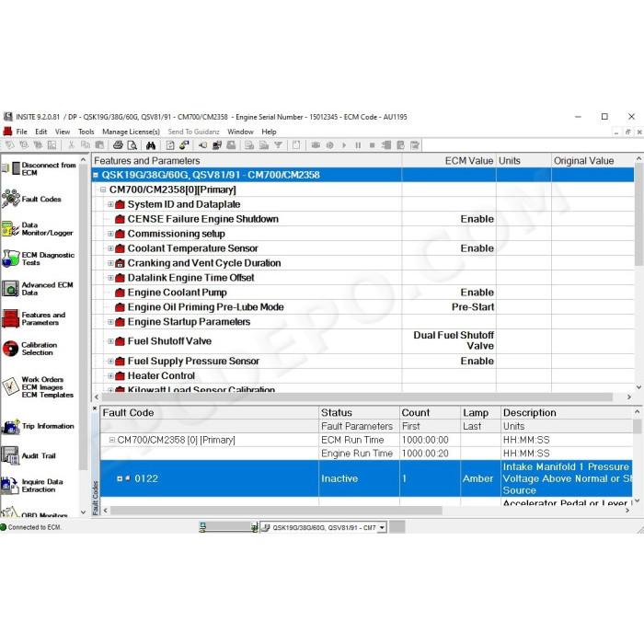Select CENSE Failure Engine Shutdown row
644x644 pixels.
(x=363, y=219)
